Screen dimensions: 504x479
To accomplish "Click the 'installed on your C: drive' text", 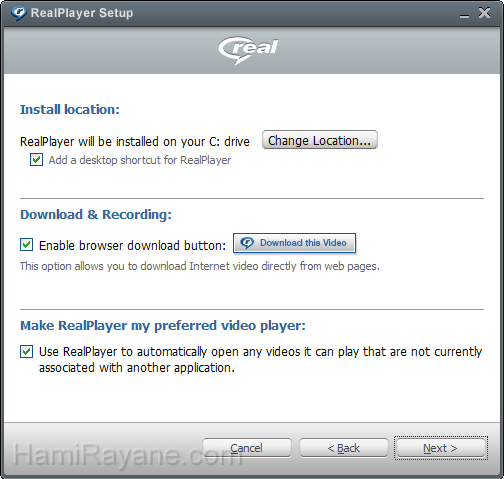I will [135, 142].
